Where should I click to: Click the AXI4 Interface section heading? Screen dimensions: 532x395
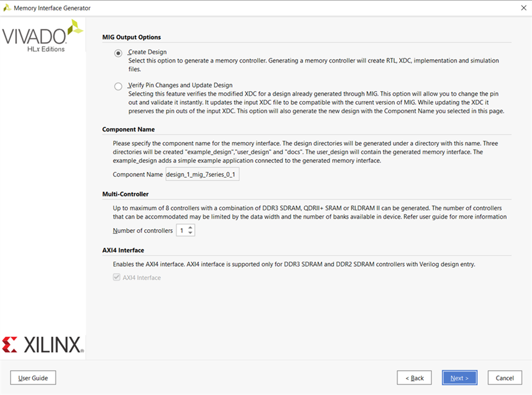click(x=123, y=250)
